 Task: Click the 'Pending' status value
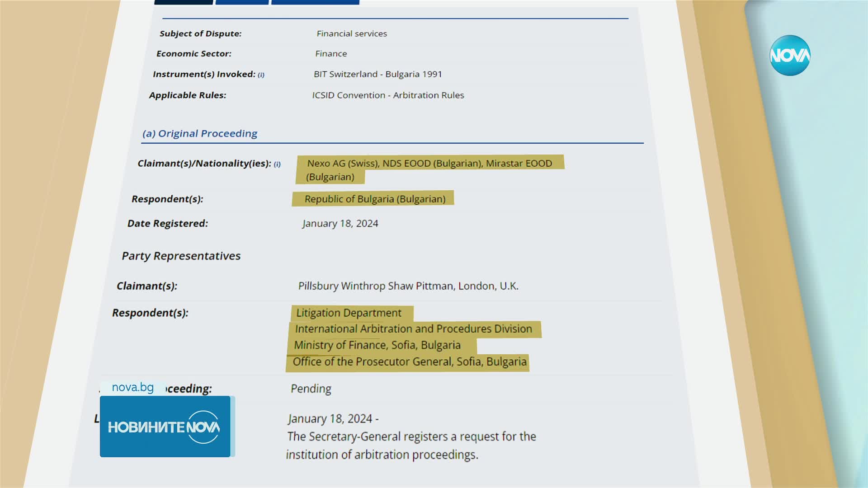(x=311, y=389)
